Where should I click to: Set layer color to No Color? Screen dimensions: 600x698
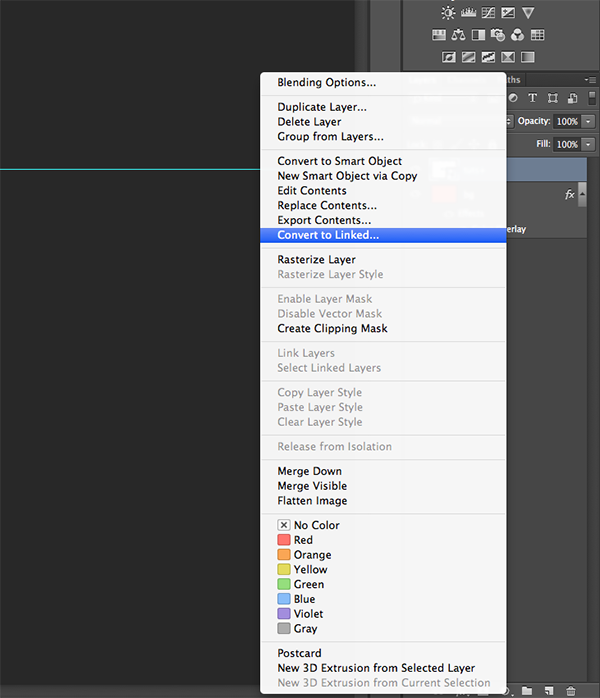point(308,525)
